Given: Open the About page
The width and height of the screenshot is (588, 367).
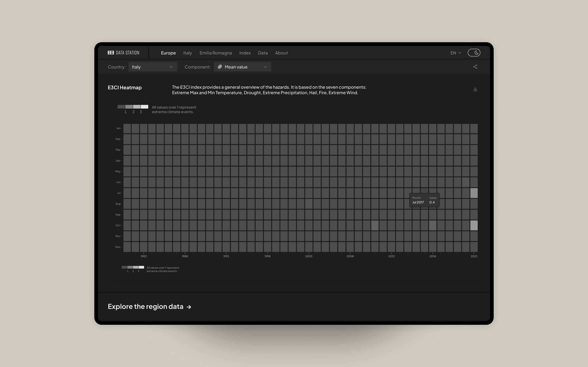Looking at the screenshot, I should click(281, 53).
